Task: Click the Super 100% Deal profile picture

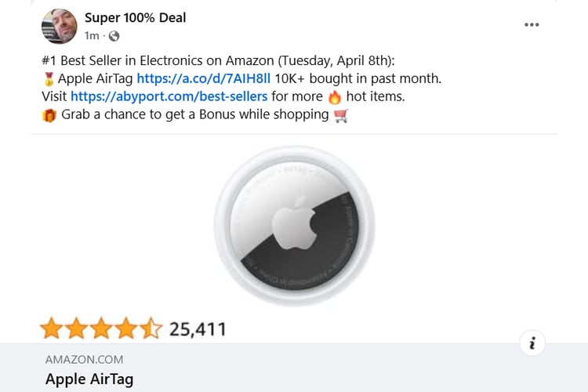Action: pyautogui.click(x=60, y=26)
